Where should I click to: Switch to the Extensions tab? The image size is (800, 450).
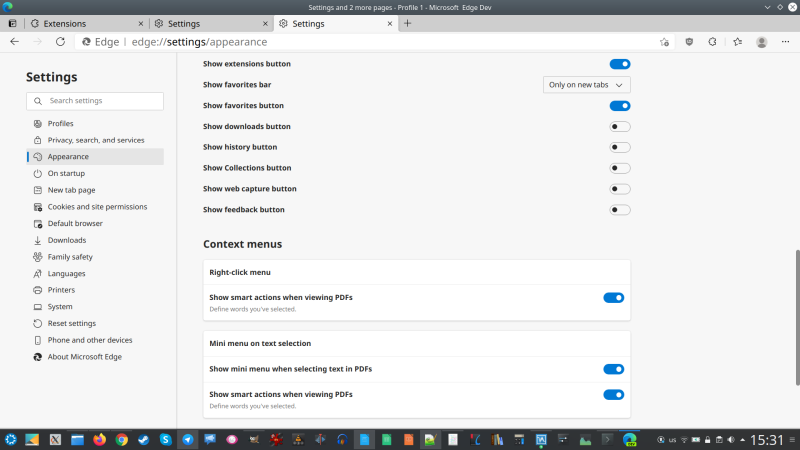coord(87,23)
